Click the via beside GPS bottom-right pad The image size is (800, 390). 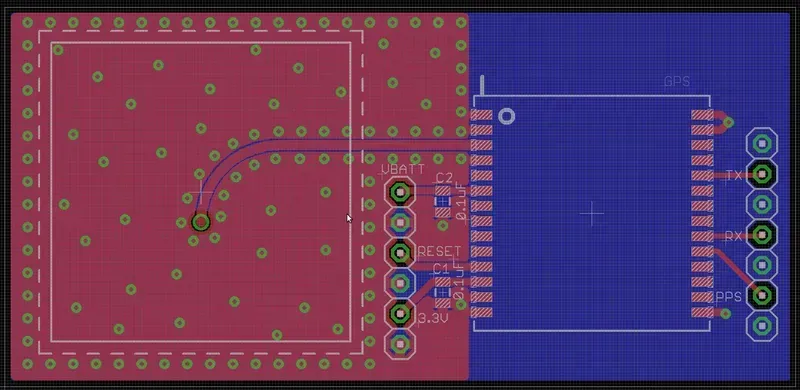coord(725,313)
